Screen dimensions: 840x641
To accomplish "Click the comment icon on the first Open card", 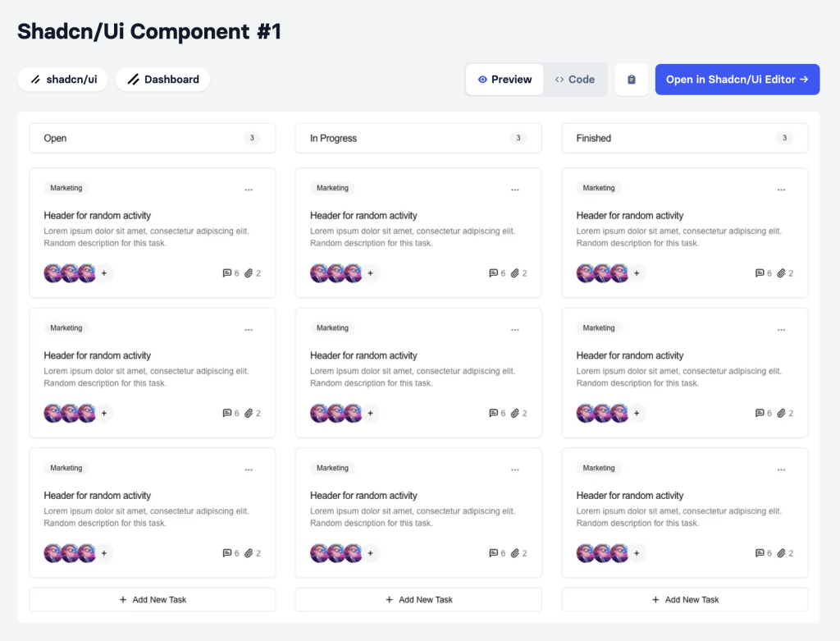I will pos(227,273).
